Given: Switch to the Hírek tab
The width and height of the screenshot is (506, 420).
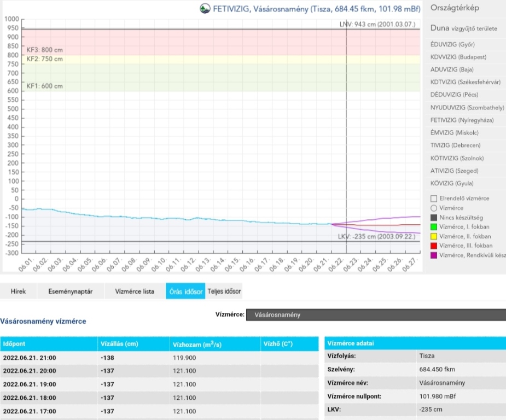Looking at the screenshot, I should 18,291.
